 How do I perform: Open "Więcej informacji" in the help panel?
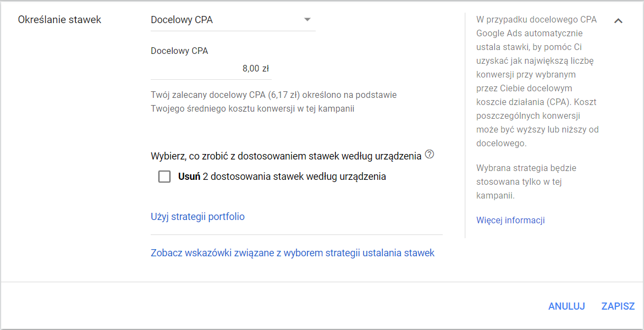coord(510,221)
